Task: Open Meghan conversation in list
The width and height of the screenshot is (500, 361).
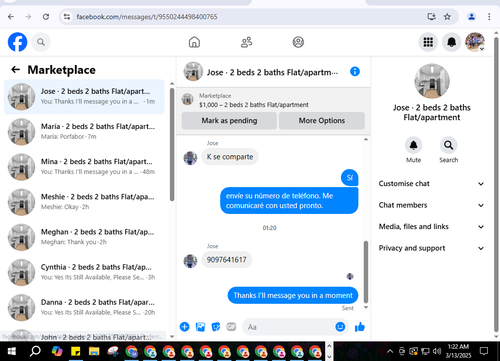Action: click(x=84, y=237)
